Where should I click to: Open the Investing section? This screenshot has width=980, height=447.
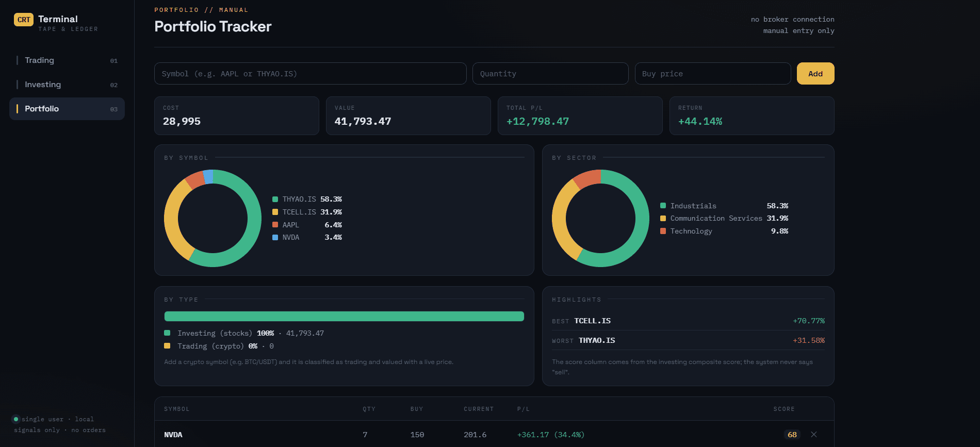[x=67, y=85]
